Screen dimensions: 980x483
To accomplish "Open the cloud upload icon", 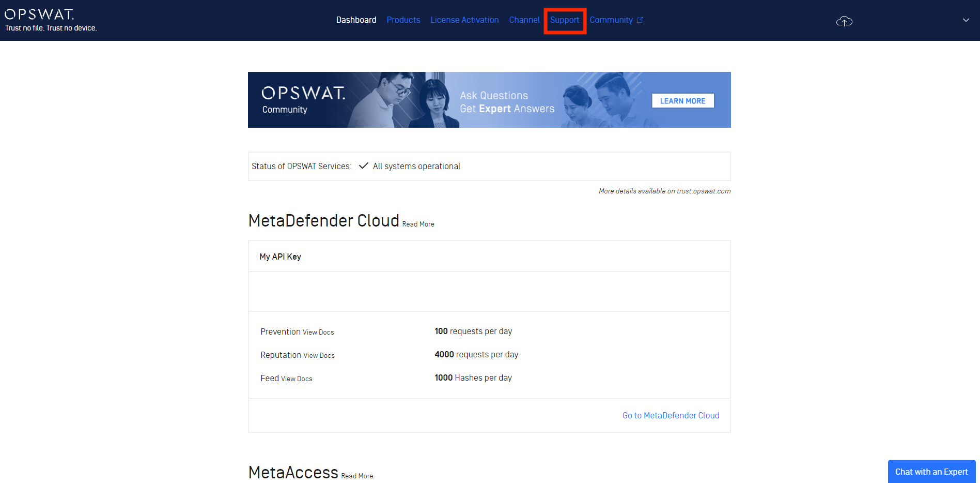I will tap(844, 21).
